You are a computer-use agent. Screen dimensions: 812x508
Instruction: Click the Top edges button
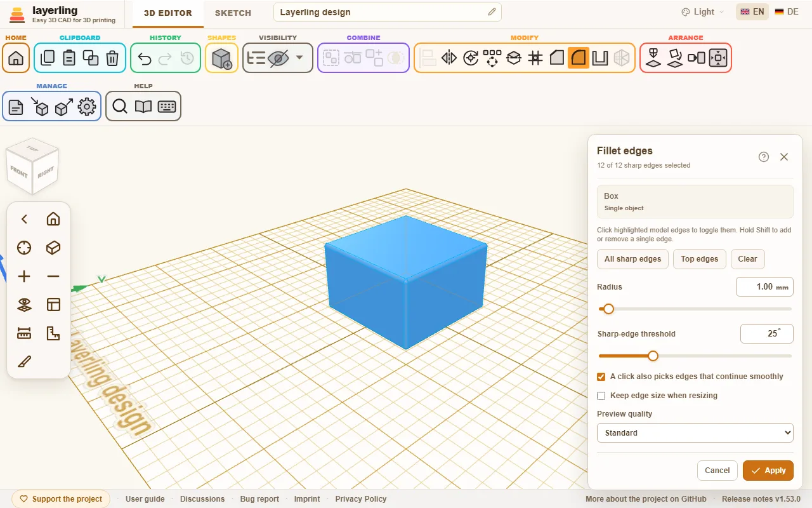700,259
